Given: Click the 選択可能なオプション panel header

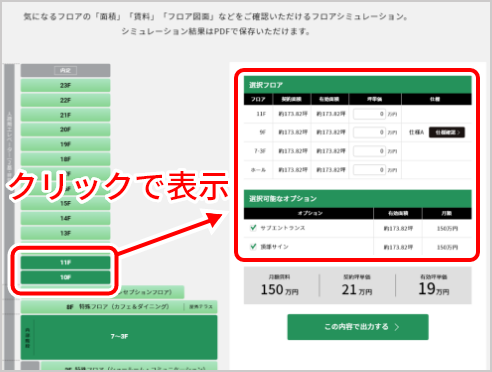Looking at the screenshot, I should pyautogui.click(x=358, y=199).
